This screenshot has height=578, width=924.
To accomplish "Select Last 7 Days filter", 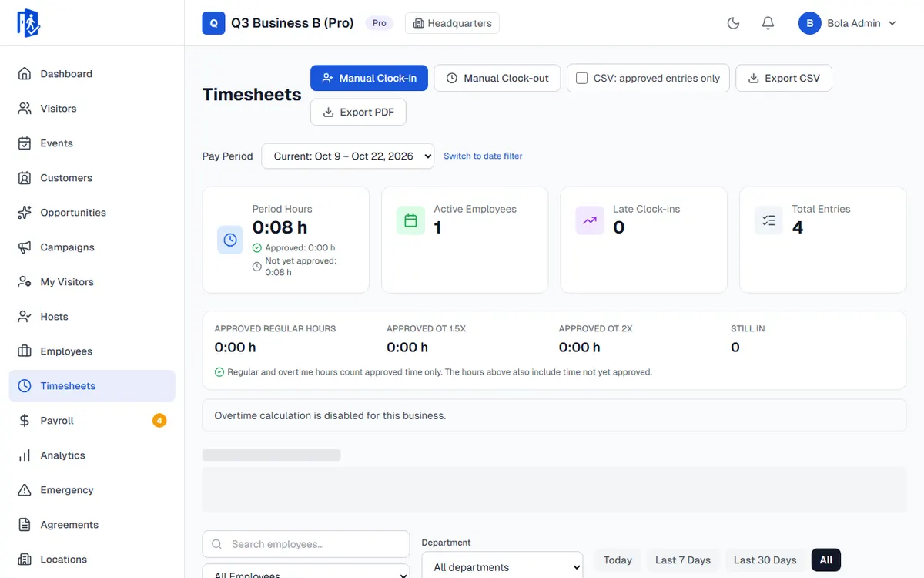I will 683,560.
